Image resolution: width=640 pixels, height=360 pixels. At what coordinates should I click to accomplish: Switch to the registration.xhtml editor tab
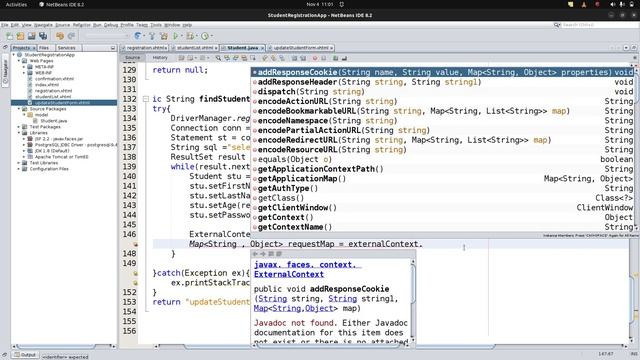(x=145, y=48)
